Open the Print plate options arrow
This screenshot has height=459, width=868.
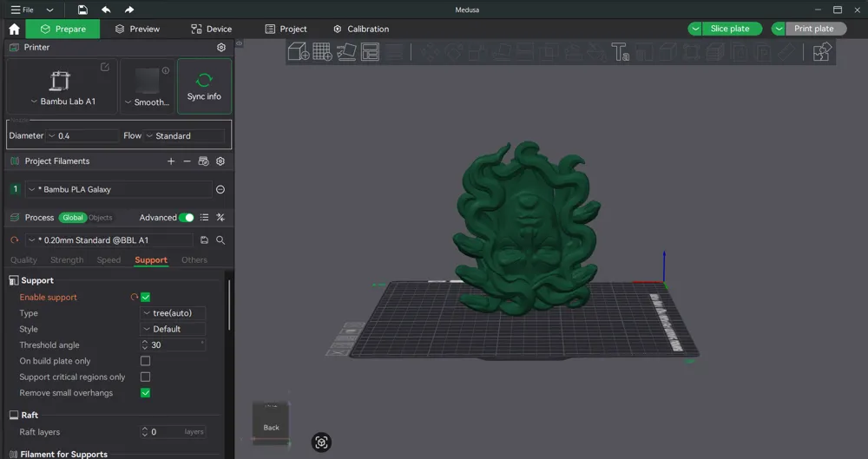pyautogui.click(x=779, y=29)
